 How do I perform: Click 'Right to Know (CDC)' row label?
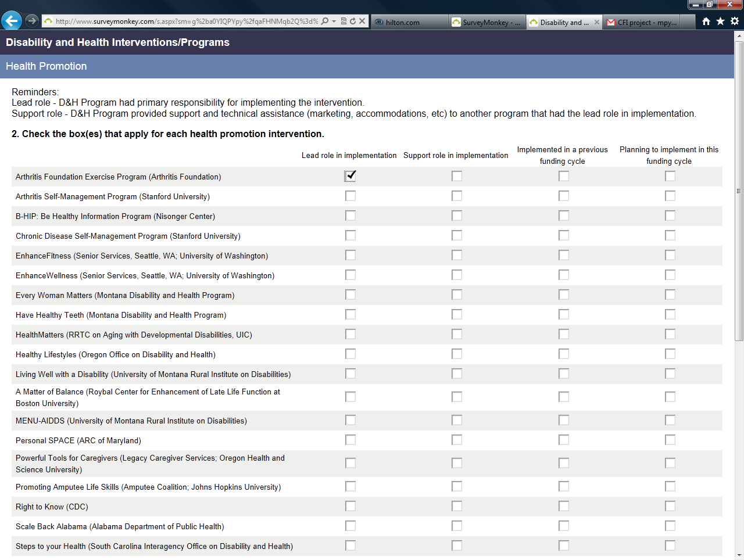tap(52, 507)
